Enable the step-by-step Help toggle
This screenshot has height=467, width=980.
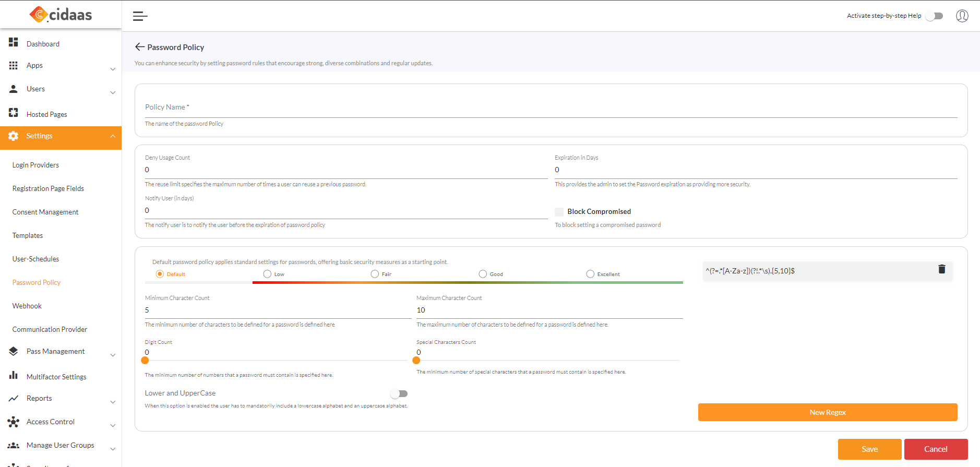(x=934, y=16)
